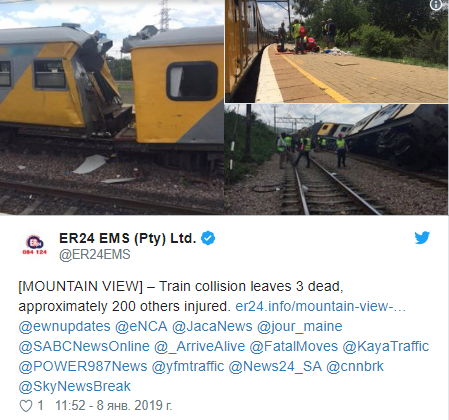Open the er24.info/mountain-view link
The width and height of the screenshot is (449, 420).
(x=321, y=306)
